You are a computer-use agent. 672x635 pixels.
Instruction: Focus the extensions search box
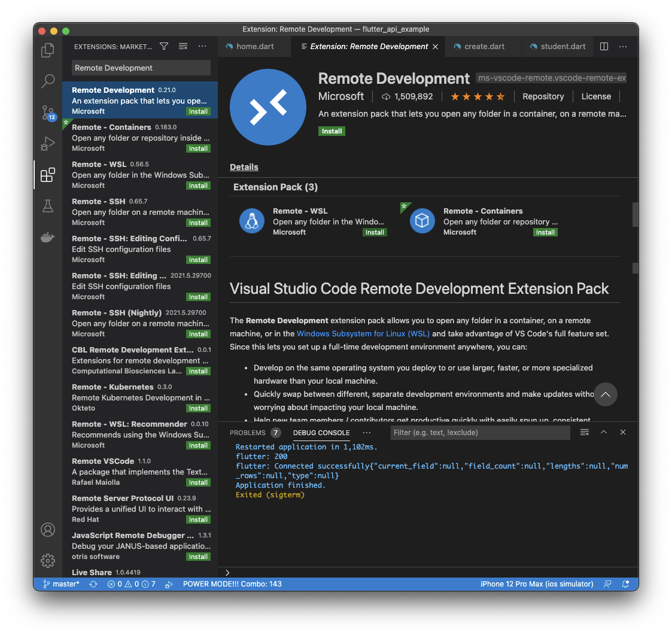pos(141,68)
